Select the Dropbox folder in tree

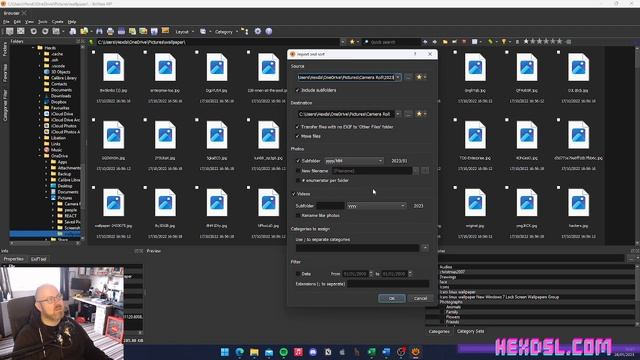click(x=59, y=102)
